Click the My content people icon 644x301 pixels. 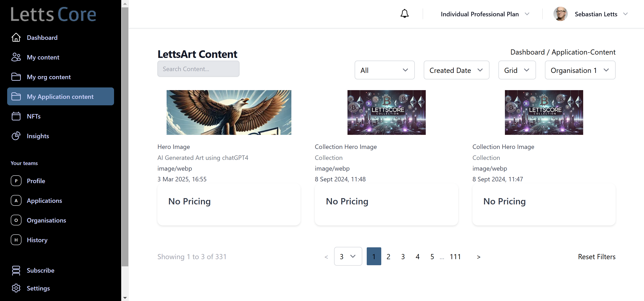pyautogui.click(x=16, y=57)
